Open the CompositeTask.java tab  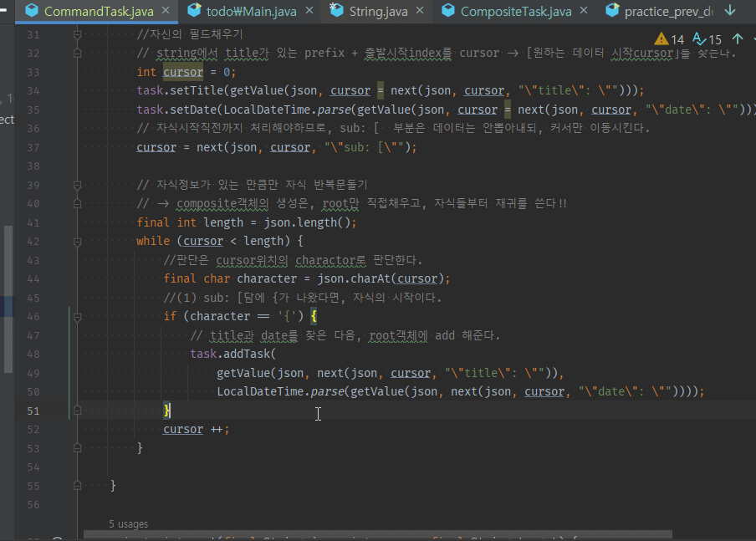[x=516, y=11]
